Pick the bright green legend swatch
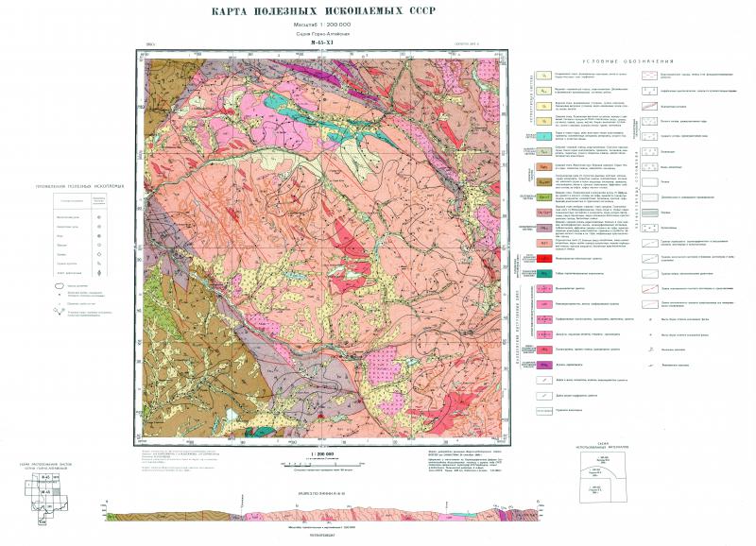Viewport: 756px width, 546px height. [x=544, y=197]
